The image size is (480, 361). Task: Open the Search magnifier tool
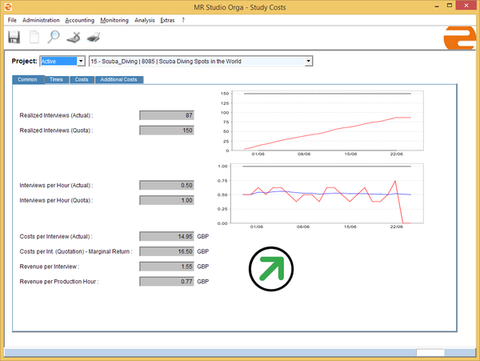53,37
